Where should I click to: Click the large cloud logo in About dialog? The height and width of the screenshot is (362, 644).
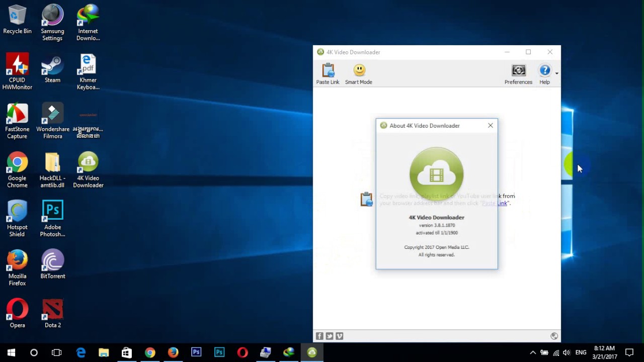point(436,173)
